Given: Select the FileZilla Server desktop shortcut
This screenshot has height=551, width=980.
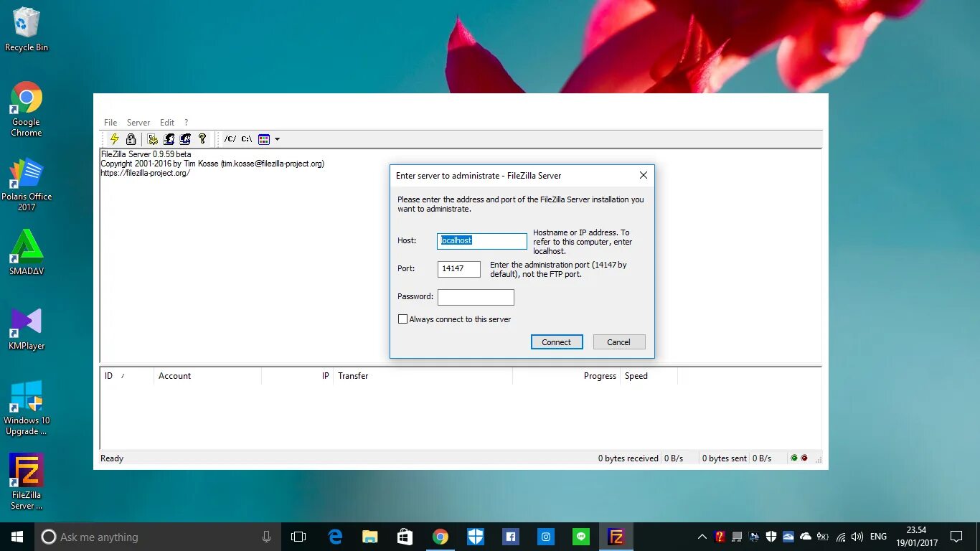Looking at the screenshot, I should point(27,481).
